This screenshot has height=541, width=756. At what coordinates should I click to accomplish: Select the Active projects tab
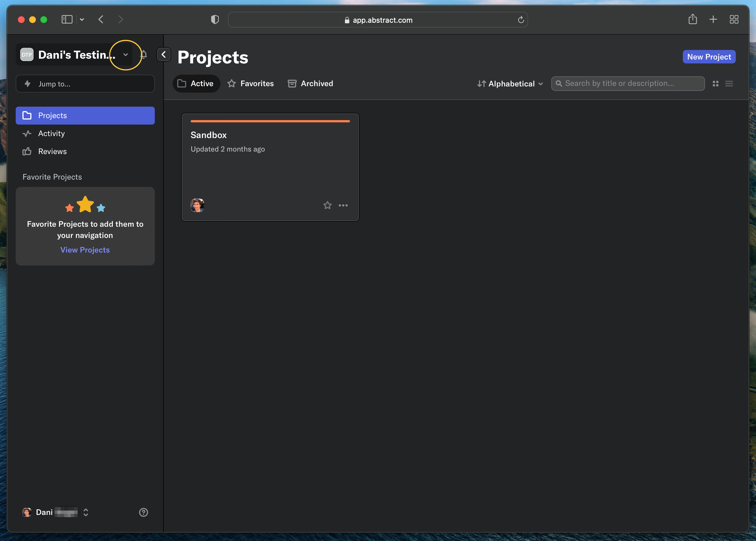196,84
